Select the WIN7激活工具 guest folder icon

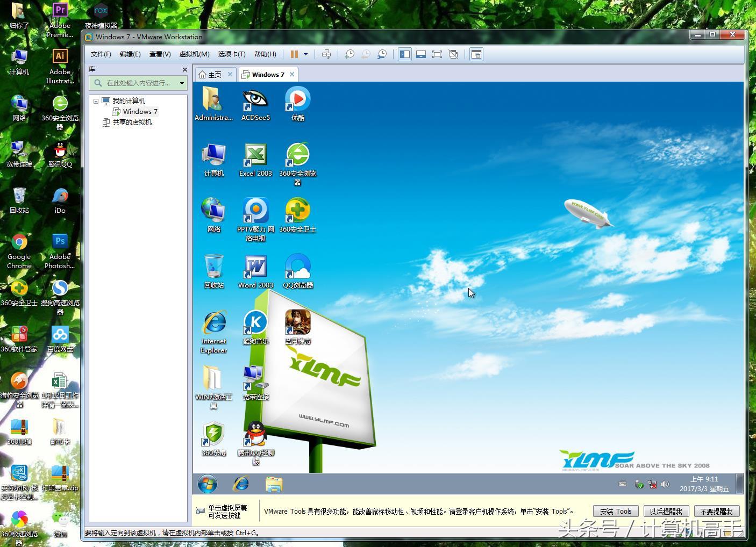click(x=213, y=387)
